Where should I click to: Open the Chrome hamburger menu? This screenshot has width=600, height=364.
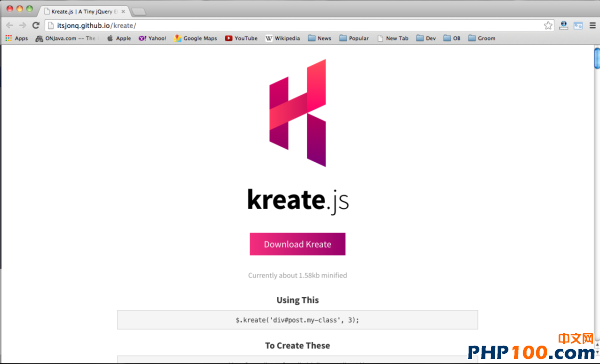(x=592, y=25)
